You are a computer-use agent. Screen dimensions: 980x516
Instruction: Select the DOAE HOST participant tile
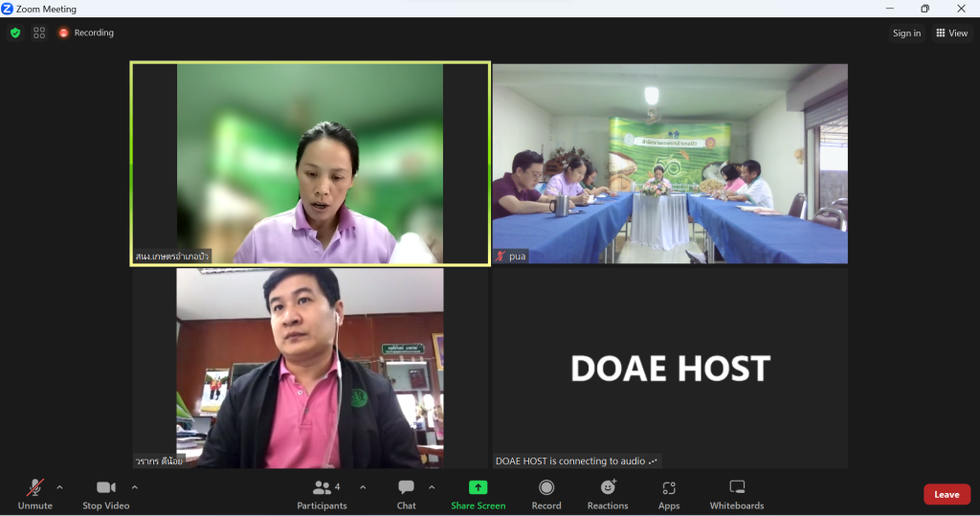pyautogui.click(x=670, y=368)
